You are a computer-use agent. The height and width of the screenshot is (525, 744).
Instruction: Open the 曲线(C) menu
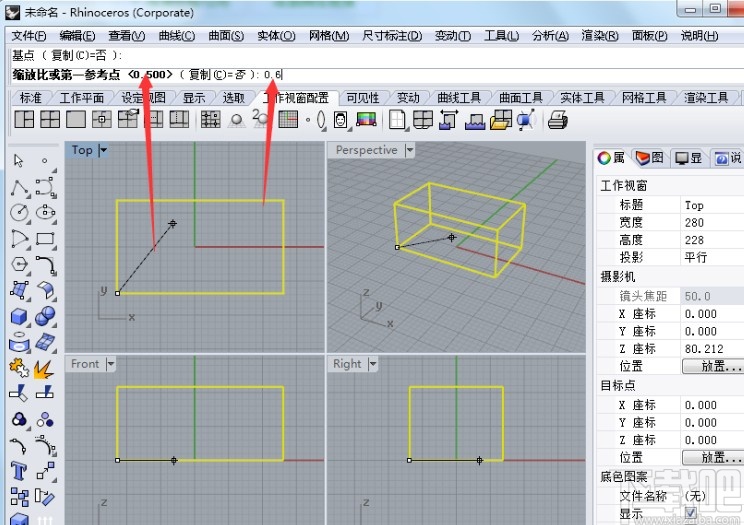pyautogui.click(x=177, y=36)
